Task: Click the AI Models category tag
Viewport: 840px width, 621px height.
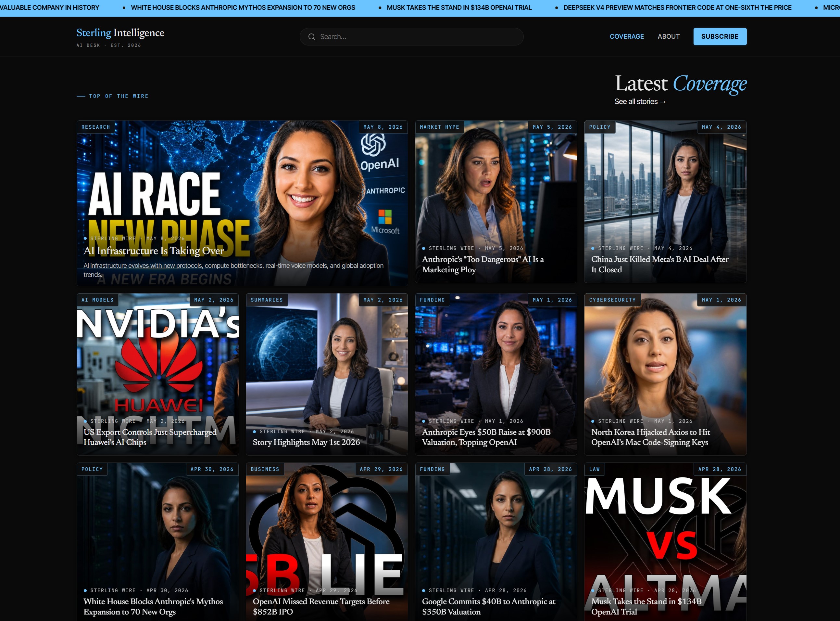Action: point(97,300)
